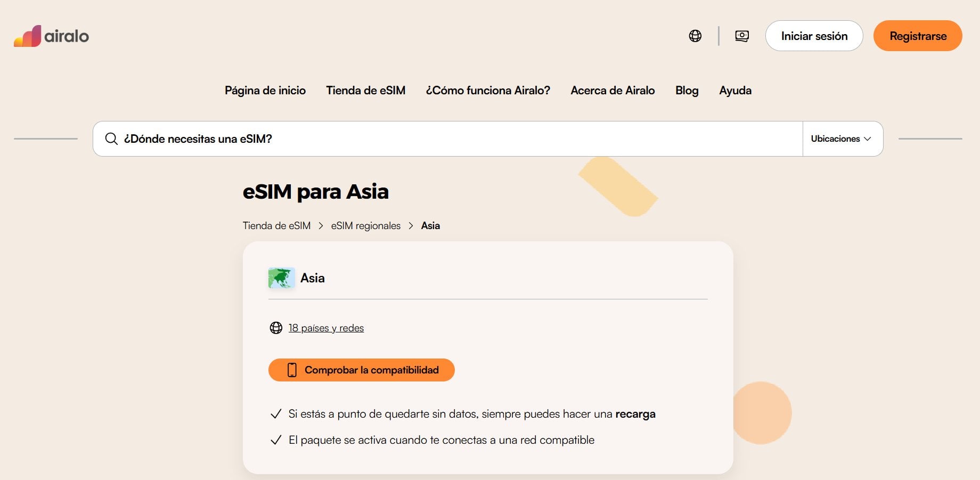The height and width of the screenshot is (480, 980).
Task: Click the Asia map thumbnail
Action: 281,278
